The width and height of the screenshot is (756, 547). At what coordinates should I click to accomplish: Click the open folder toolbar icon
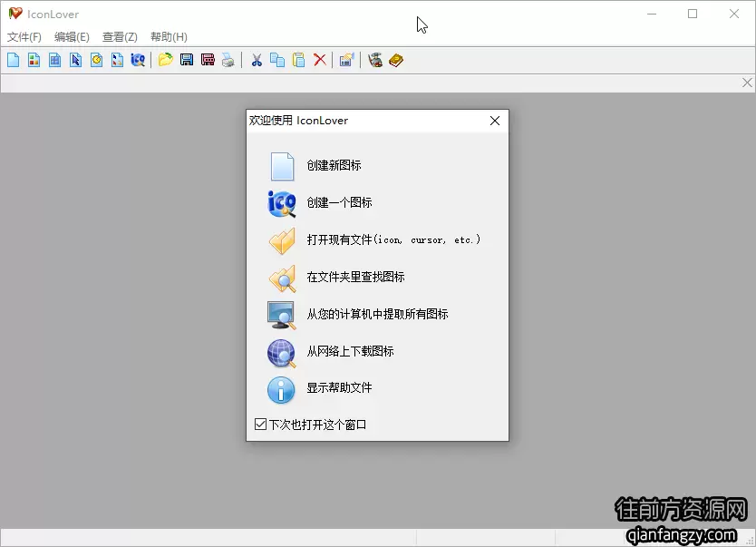pos(165,60)
